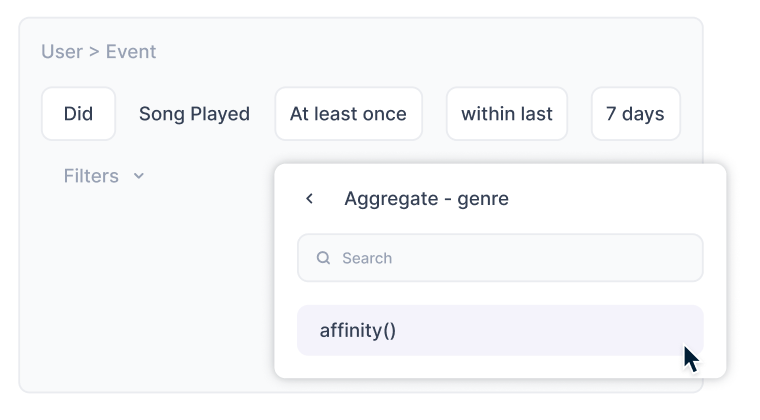Expand the Filters chevron arrow

click(x=139, y=176)
